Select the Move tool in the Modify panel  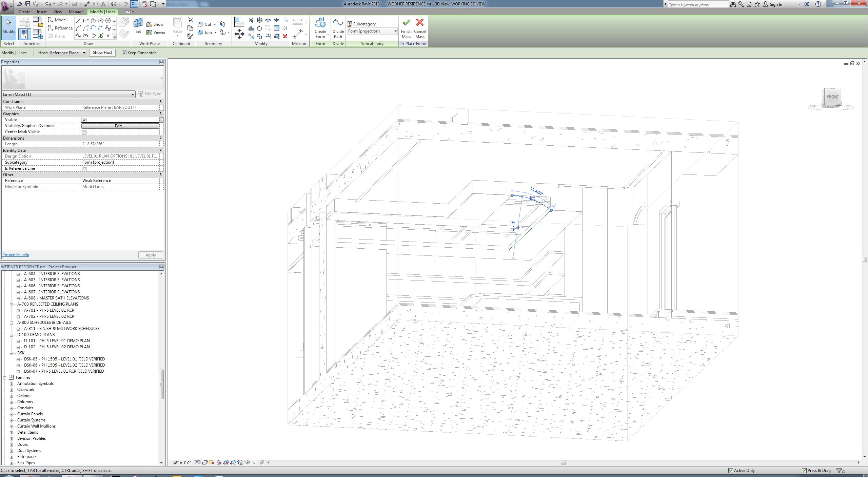[x=239, y=34]
